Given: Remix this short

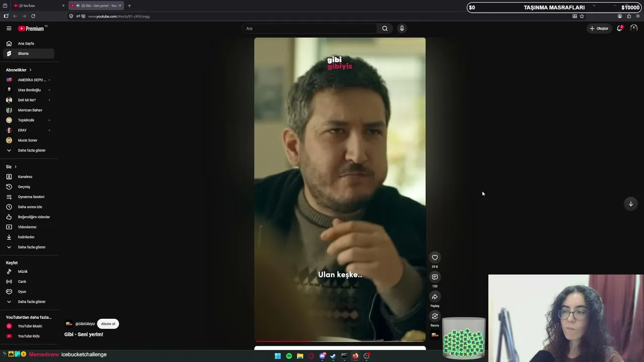Looking at the screenshot, I should pyautogui.click(x=435, y=316).
